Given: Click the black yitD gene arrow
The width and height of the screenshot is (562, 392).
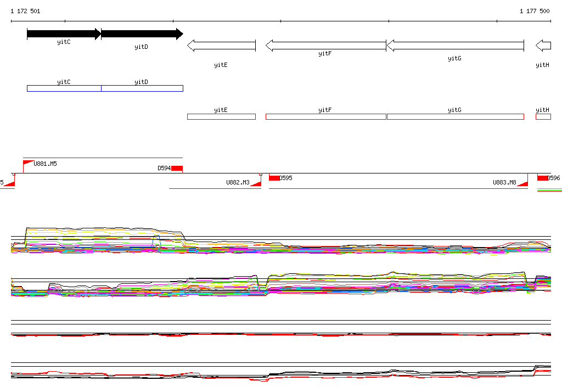Looking at the screenshot, I should tap(142, 34).
